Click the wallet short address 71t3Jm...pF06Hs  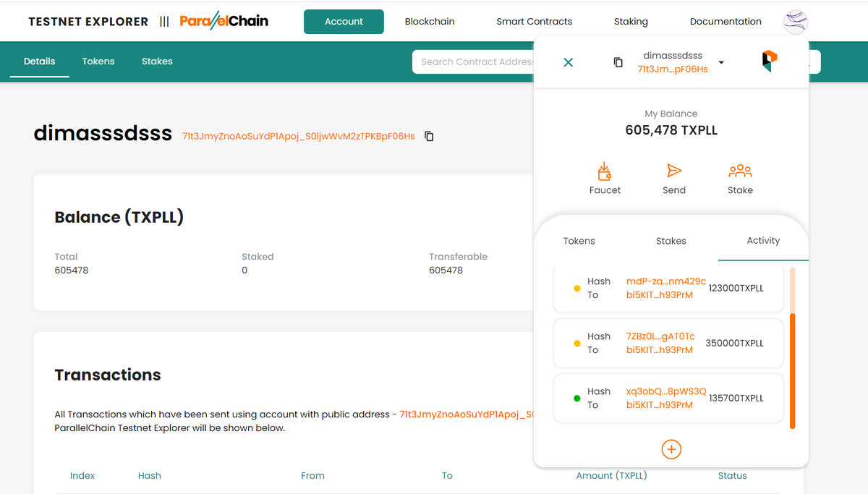click(673, 69)
